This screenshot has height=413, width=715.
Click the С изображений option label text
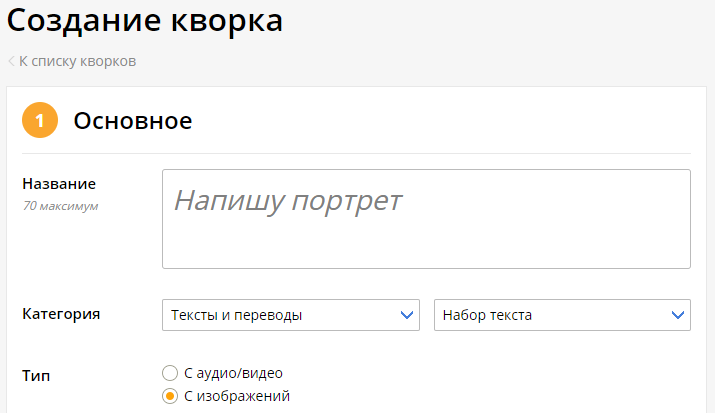pos(237,396)
